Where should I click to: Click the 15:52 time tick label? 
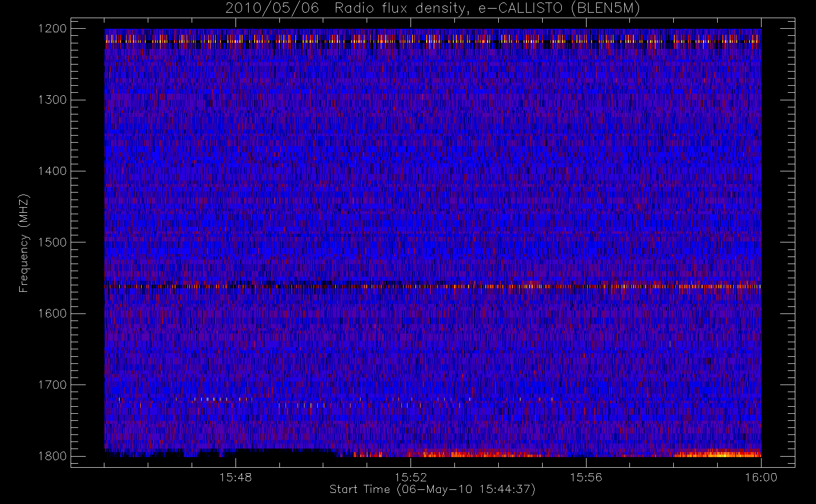coord(411,477)
